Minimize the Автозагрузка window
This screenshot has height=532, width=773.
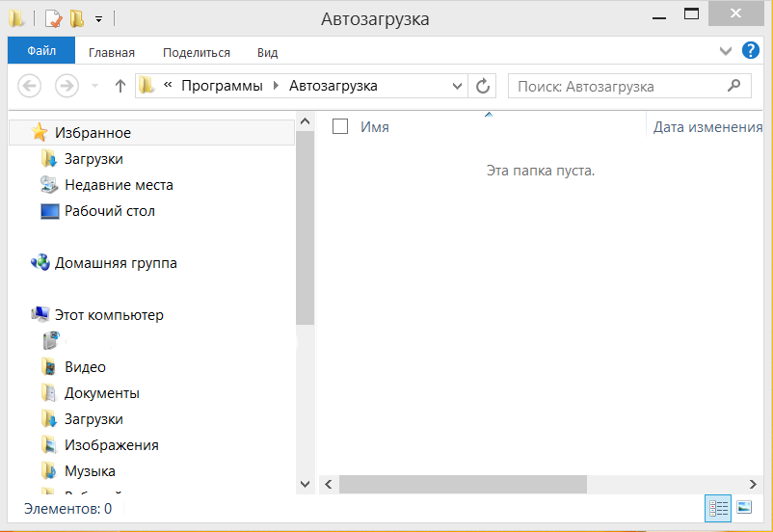click(x=658, y=16)
